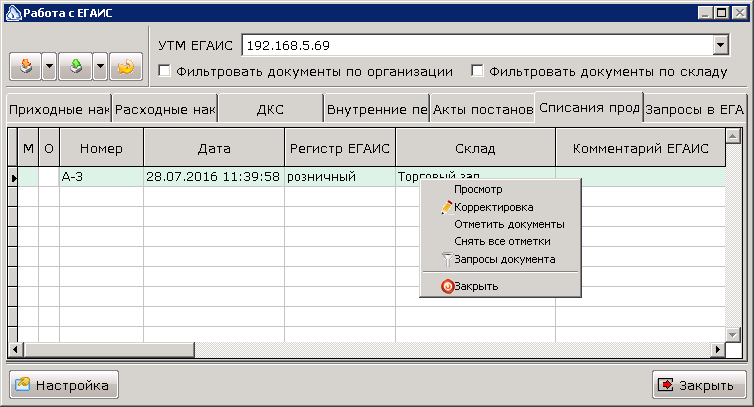This screenshot has width=754, height=407.
Task: Click date cell 28.07.2016 11:39:58
Action: click(x=214, y=177)
